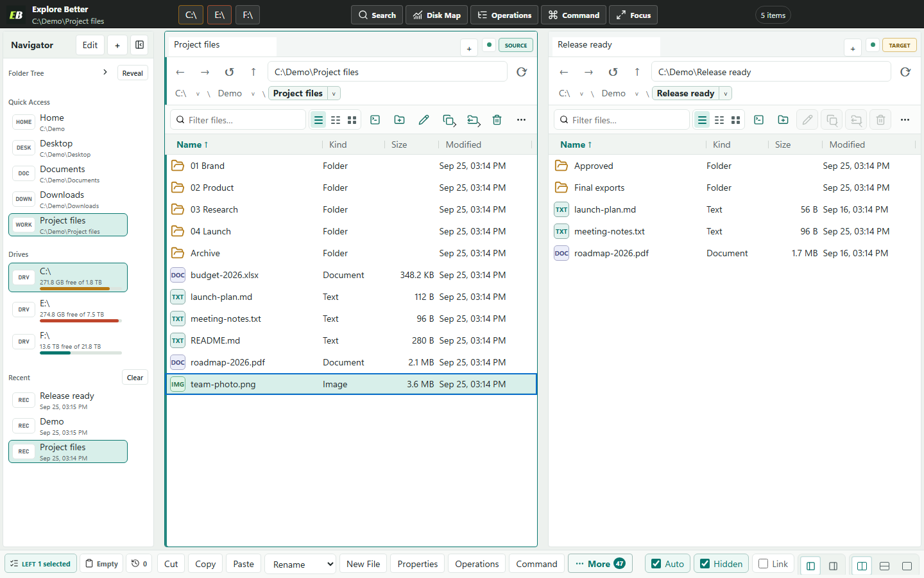924x578 pixels.
Task: Focus the Filter files field in Project files pane
Action: tap(238, 120)
